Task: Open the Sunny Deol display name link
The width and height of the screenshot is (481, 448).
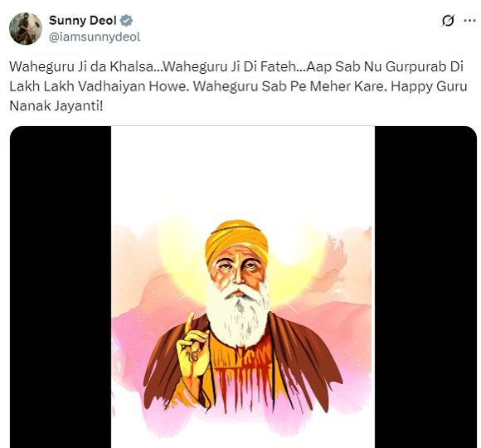Action: click(83, 21)
